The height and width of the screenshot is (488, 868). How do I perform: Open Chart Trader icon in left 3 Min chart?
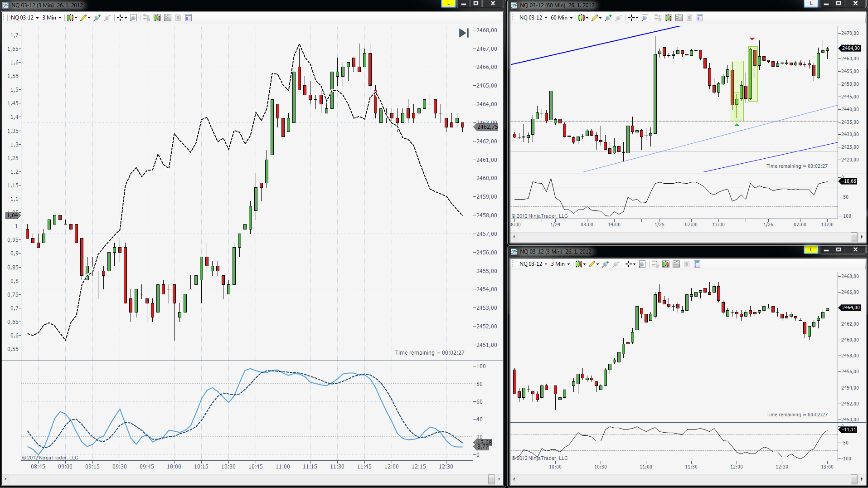(x=146, y=18)
